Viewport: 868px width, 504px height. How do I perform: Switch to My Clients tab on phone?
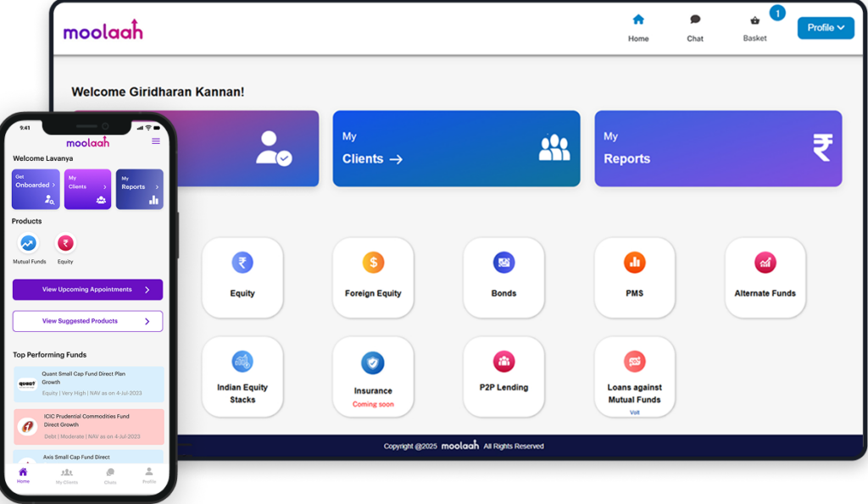(67, 474)
